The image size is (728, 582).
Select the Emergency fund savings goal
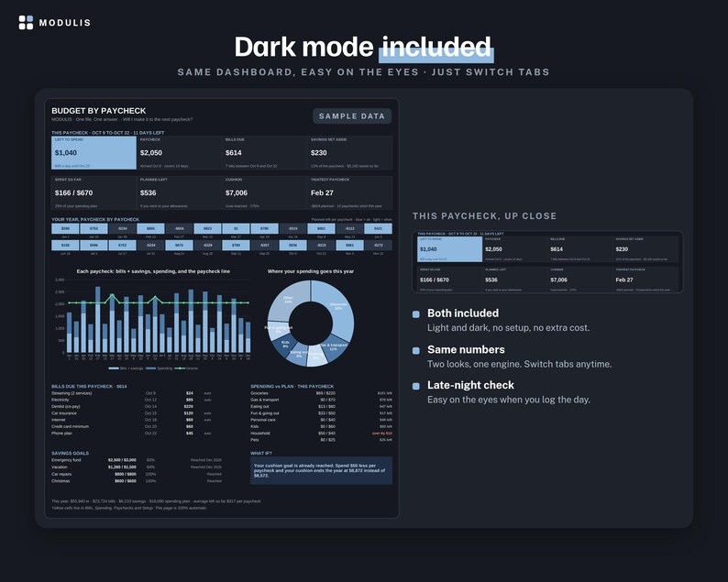click(x=137, y=460)
